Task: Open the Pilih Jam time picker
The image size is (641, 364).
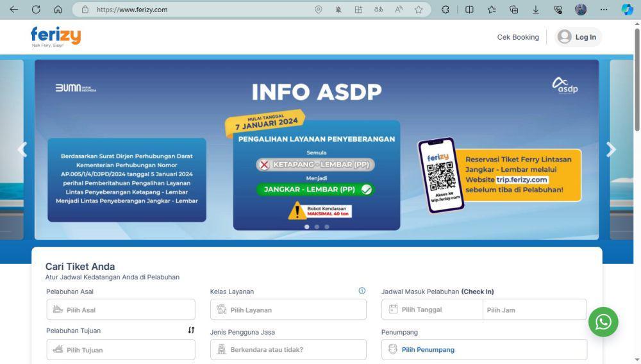Action: point(535,310)
